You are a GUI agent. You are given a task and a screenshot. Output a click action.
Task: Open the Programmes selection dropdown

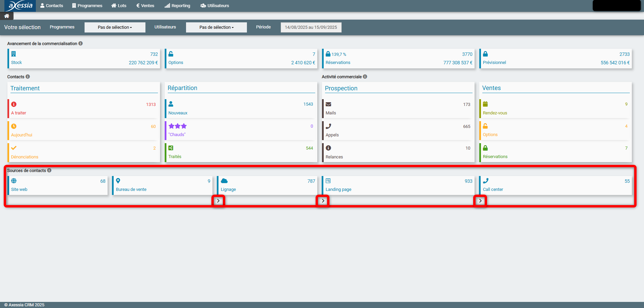coord(115,27)
